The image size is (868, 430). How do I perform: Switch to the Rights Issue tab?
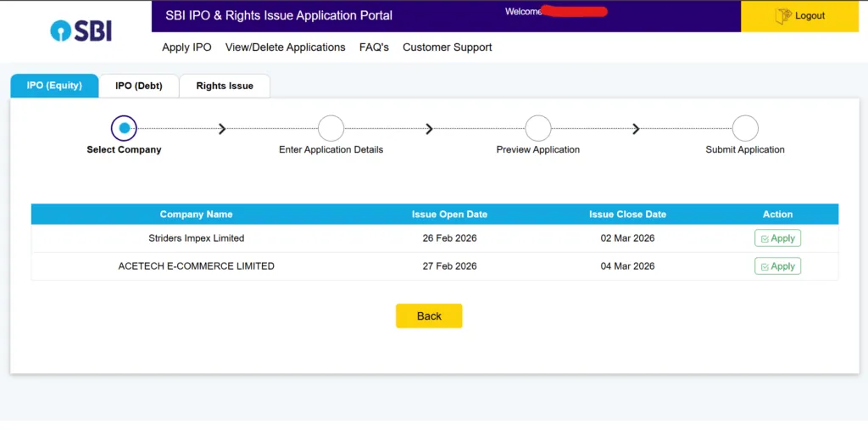click(225, 86)
